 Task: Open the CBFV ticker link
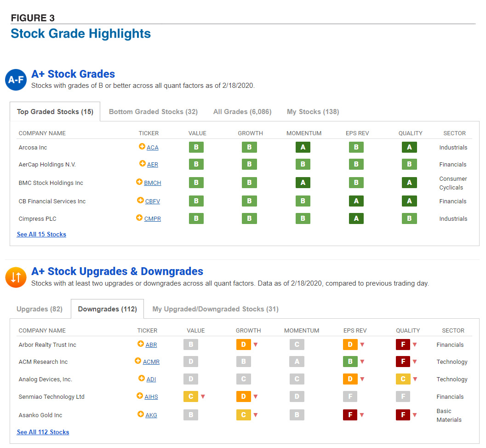pos(153,201)
